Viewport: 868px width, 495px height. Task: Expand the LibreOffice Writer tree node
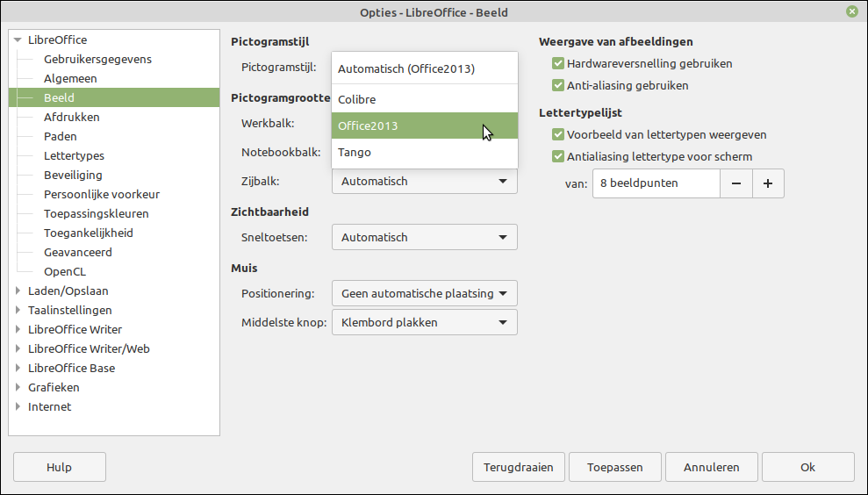coord(18,330)
